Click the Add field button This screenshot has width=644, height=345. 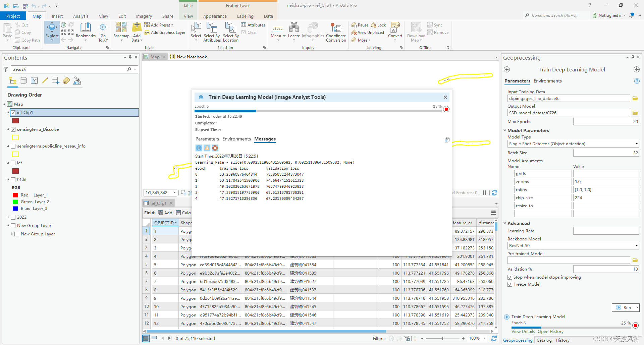(165, 213)
